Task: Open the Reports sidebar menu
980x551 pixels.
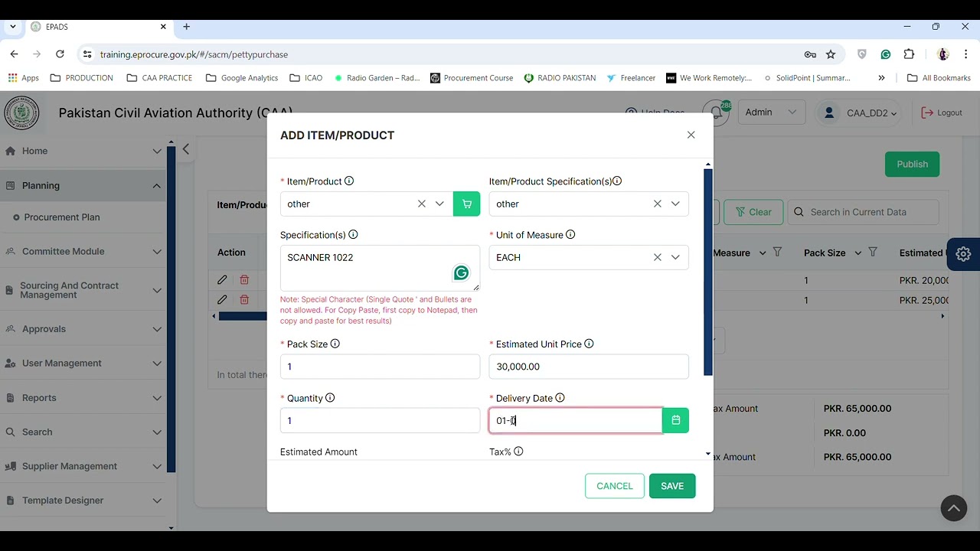Action: [x=83, y=398]
